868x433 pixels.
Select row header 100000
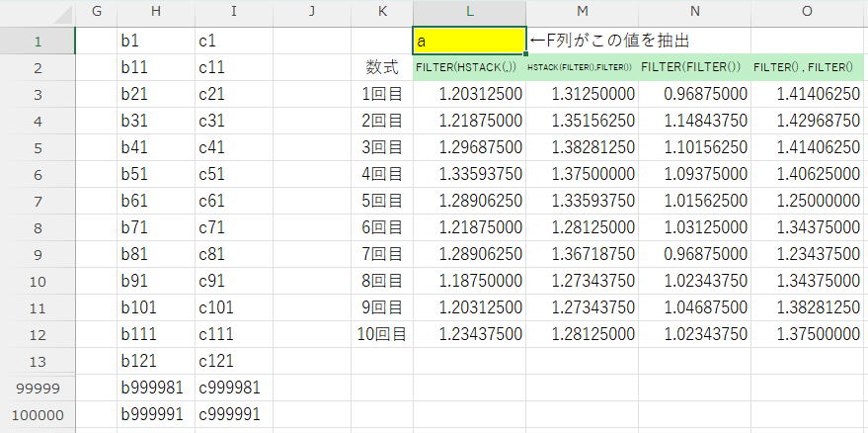pos(38,414)
